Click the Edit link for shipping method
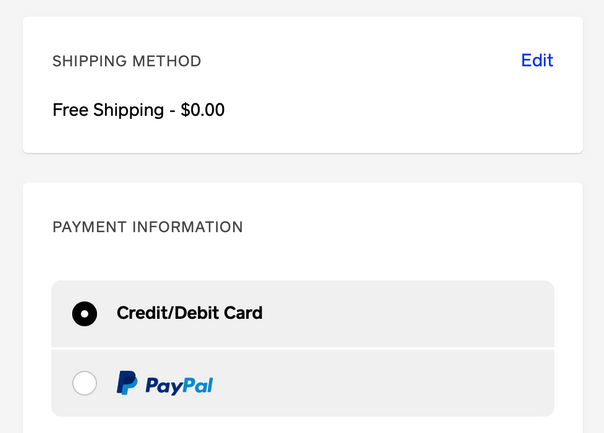Image resolution: width=604 pixels, height=433 pixels. [537, 60]
